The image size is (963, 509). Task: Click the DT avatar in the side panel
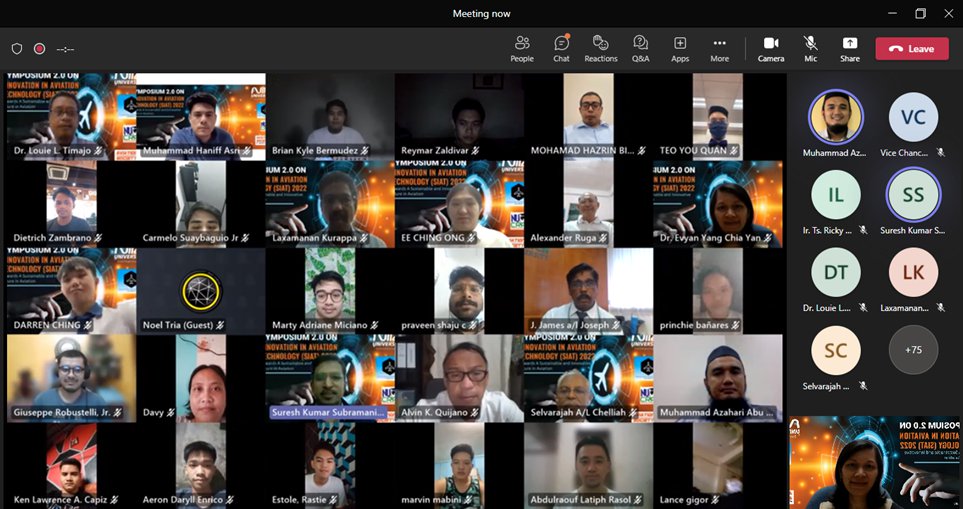(x=835, y=273)
